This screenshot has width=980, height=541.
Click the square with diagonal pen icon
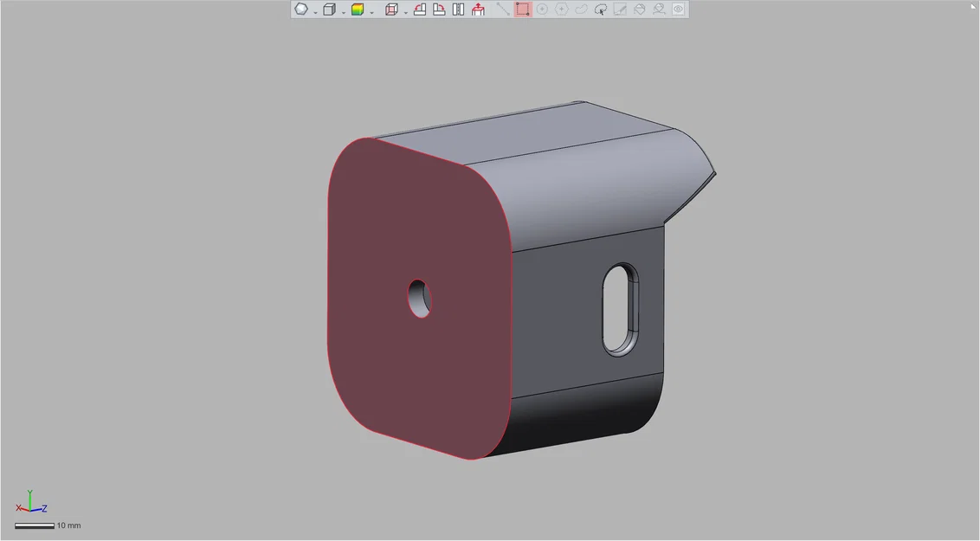(620, 10)
